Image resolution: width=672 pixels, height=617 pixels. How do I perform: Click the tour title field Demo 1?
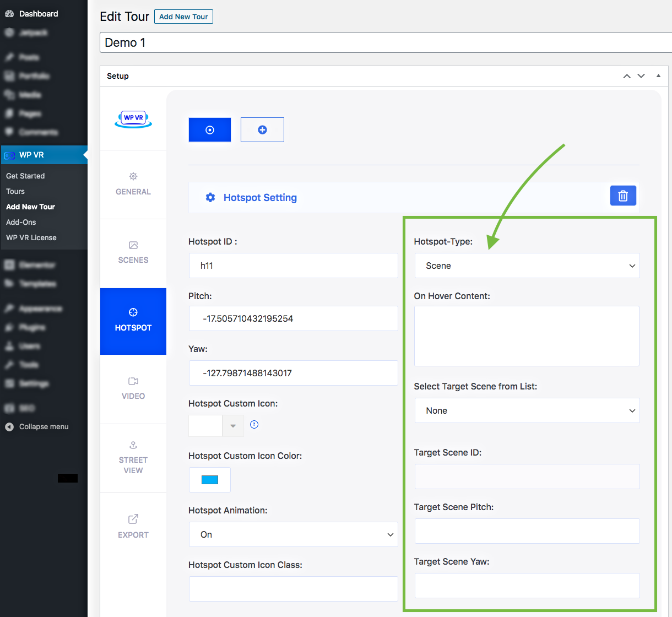click(x=386, y=42)
